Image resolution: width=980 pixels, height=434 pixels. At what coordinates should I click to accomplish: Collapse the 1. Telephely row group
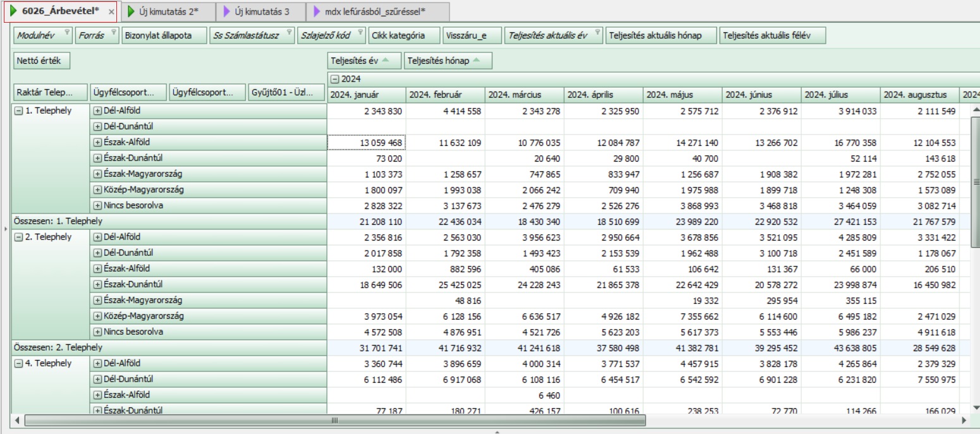click(18, 111)
